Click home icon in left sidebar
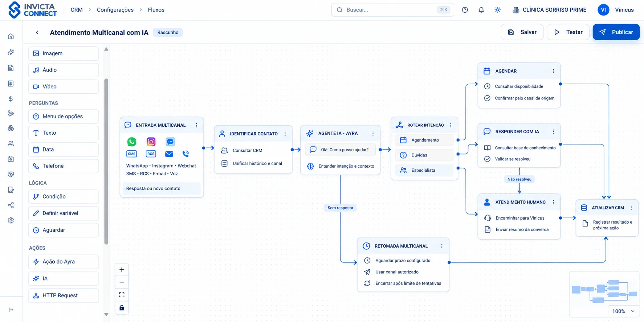 coord(11,36)
